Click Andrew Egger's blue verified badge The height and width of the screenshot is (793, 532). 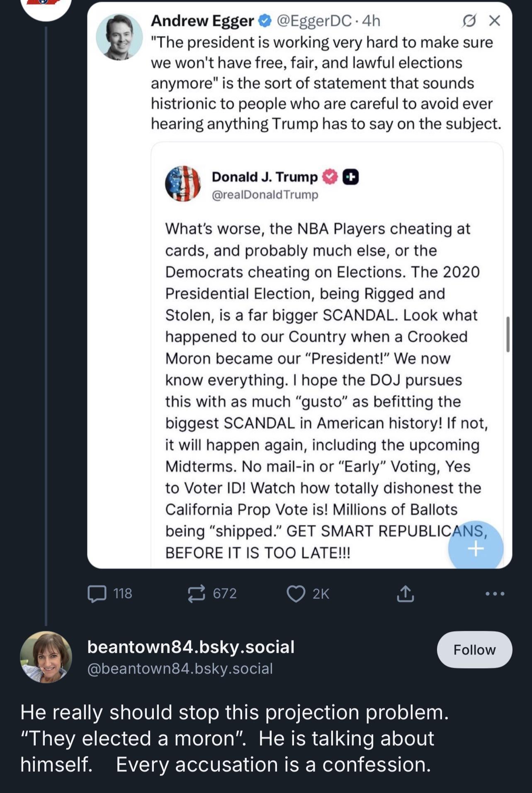coord(265,20)
